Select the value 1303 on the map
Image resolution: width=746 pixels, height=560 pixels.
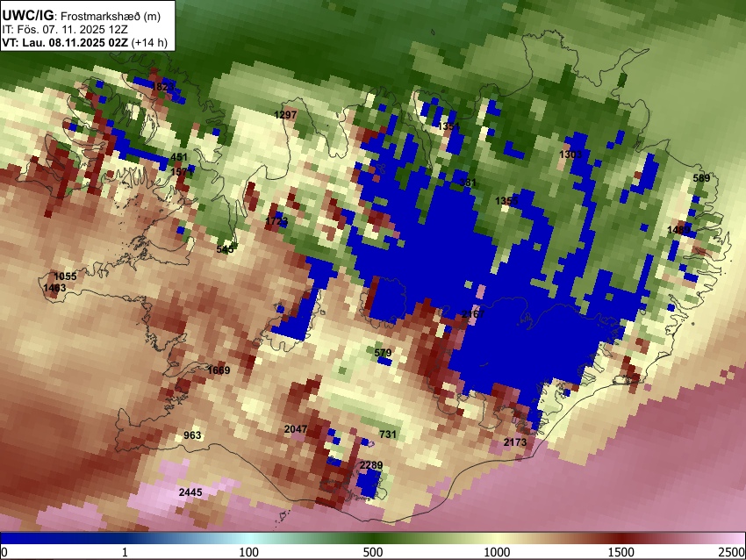tap(570, 154)
